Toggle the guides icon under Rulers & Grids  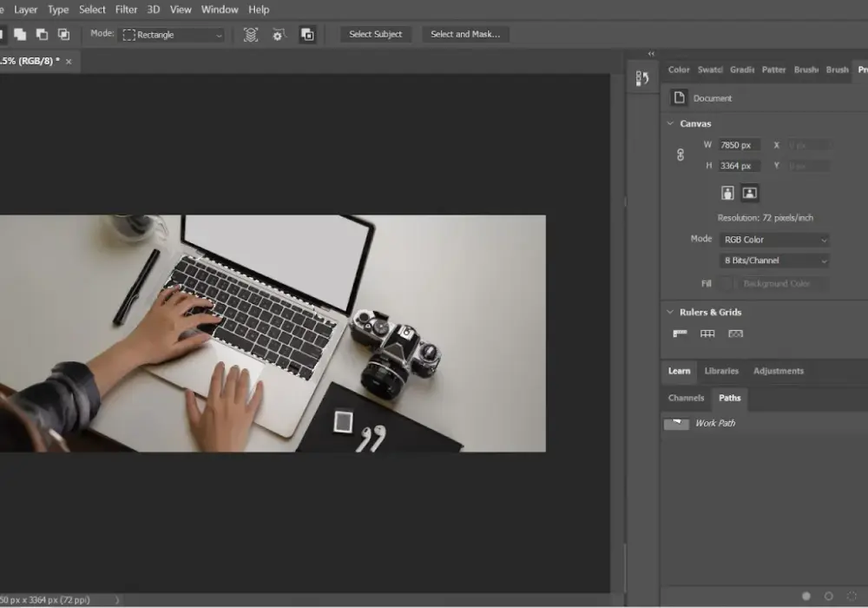736,334
